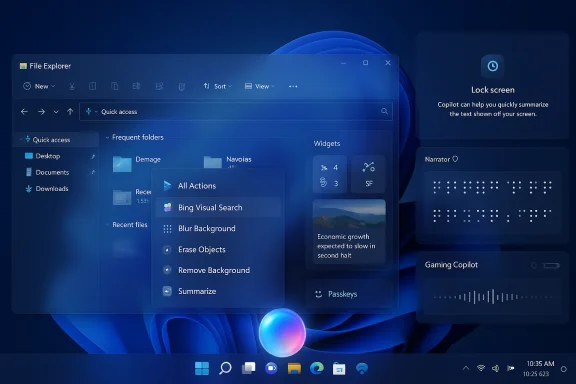Click the notification circle beside the clock
Viewport: 576px width, 384px height.
click(x=564, y=369)
